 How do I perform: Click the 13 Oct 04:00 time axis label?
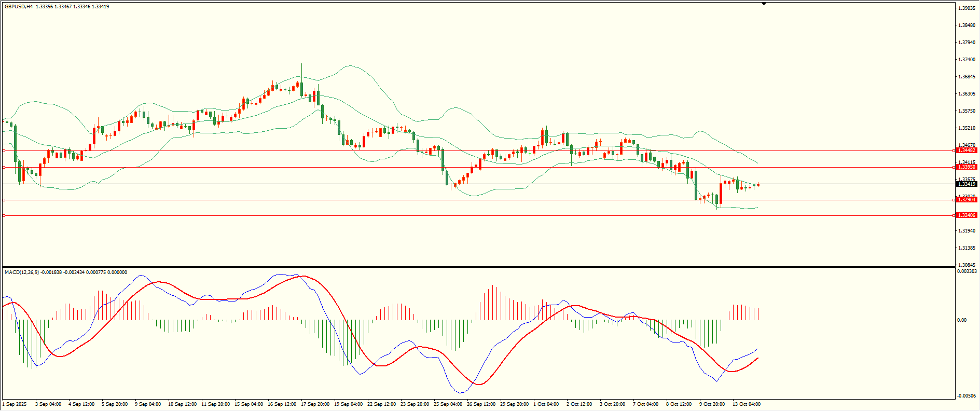coord(746,404)
